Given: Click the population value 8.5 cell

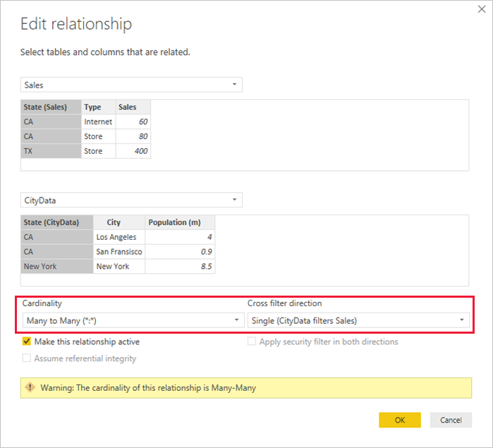Looking at the screenshot, I should click(x=180, y=267).
